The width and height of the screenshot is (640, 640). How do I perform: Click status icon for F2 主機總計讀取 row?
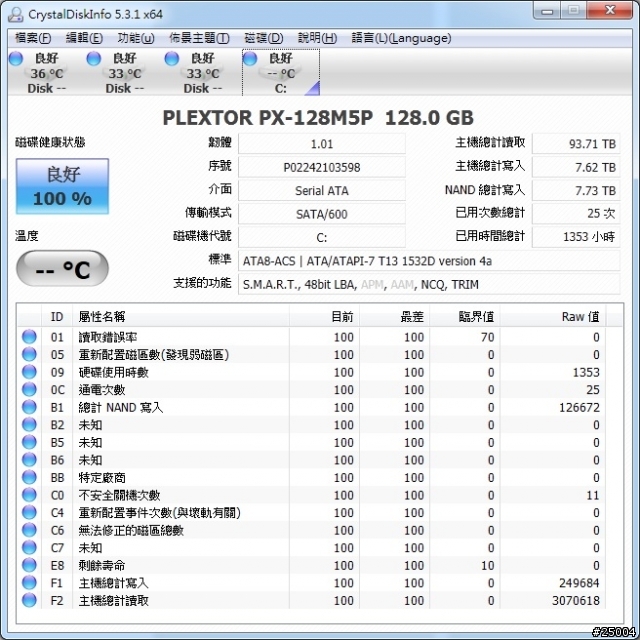[29, 600]
